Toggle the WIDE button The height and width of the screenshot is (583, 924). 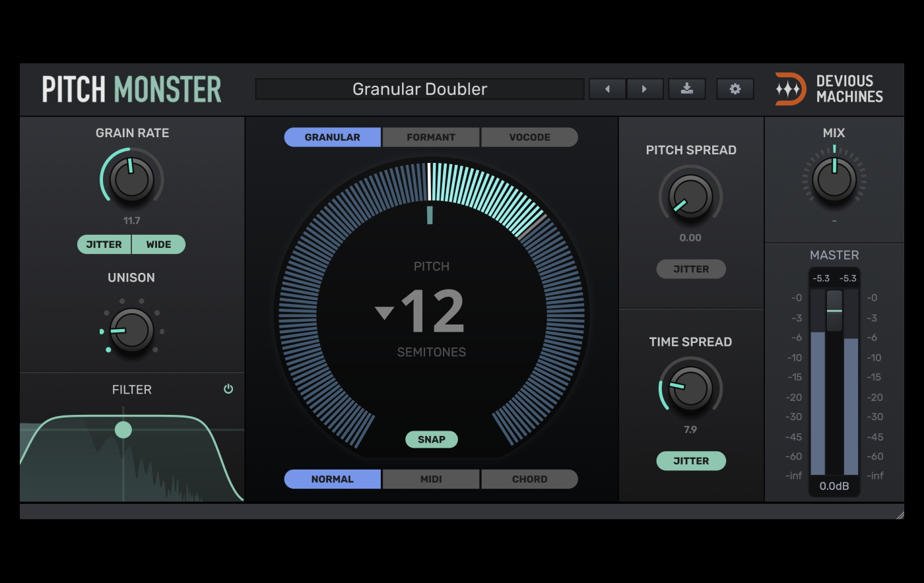point(158,245)
